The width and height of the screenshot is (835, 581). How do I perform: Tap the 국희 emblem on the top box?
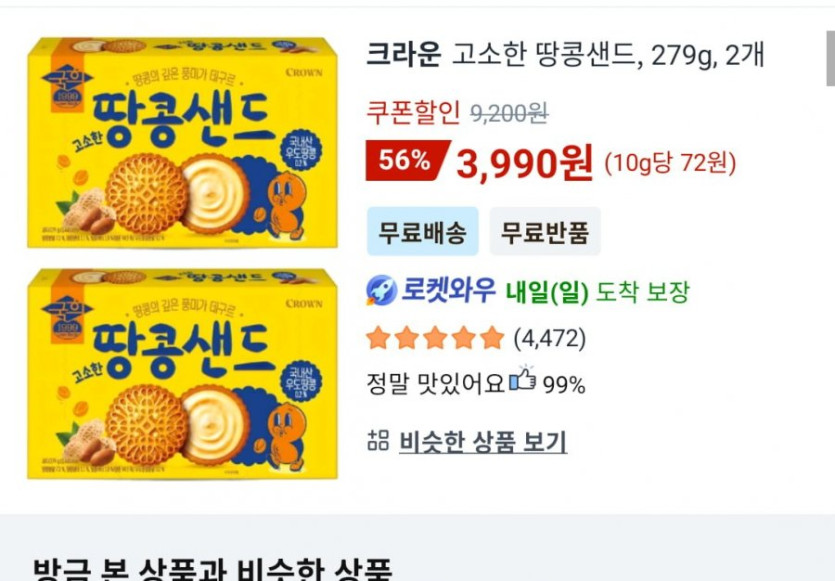(x=67, y=80)
